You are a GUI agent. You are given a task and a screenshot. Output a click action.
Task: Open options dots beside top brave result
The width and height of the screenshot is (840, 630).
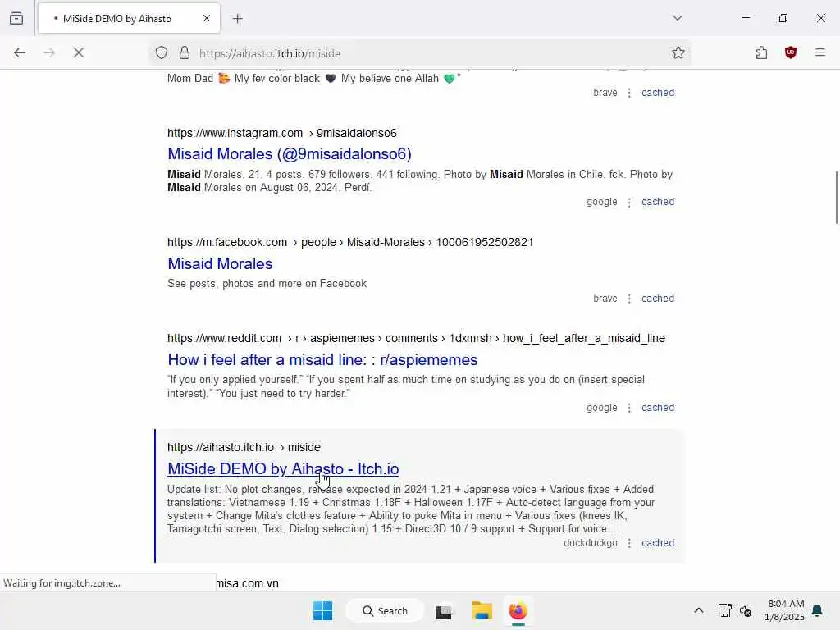(x=629, y=93)
